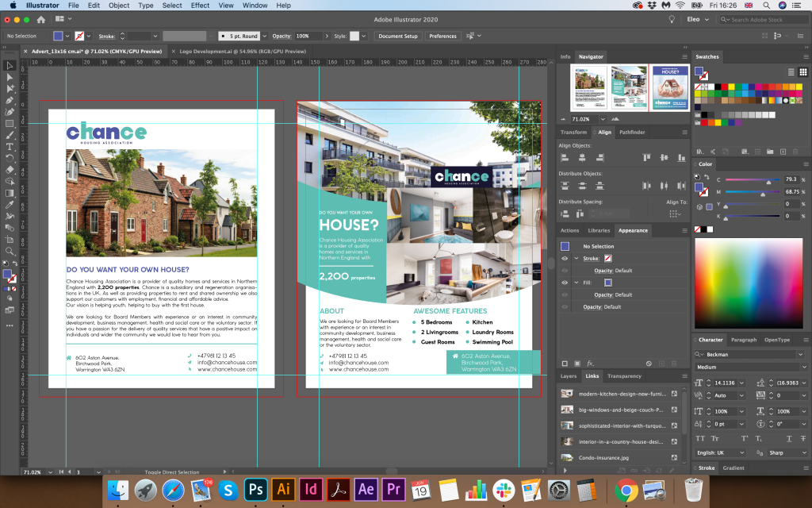Screen dimensions: 812x508
Task: Choose the Rectangle tool
Action: [10, 124]
